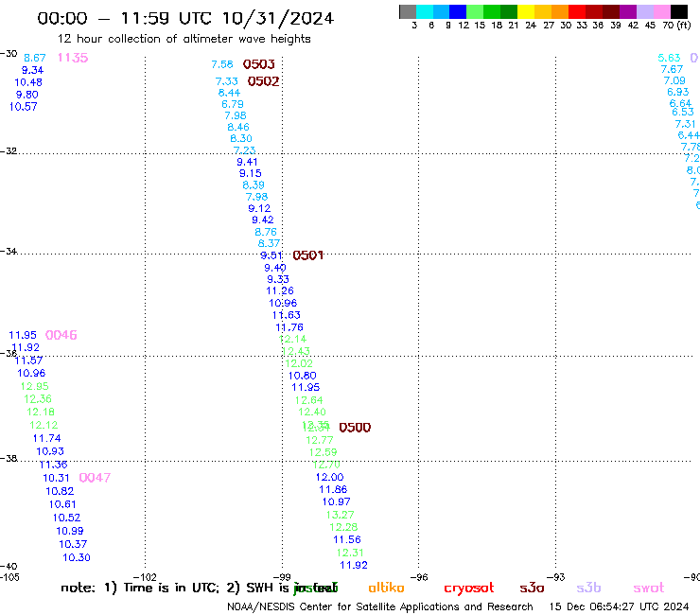Viewport: 700px width, 615px height.
Task: Select the 7.09 value near the right edge
Action: [x=674, y=80]
